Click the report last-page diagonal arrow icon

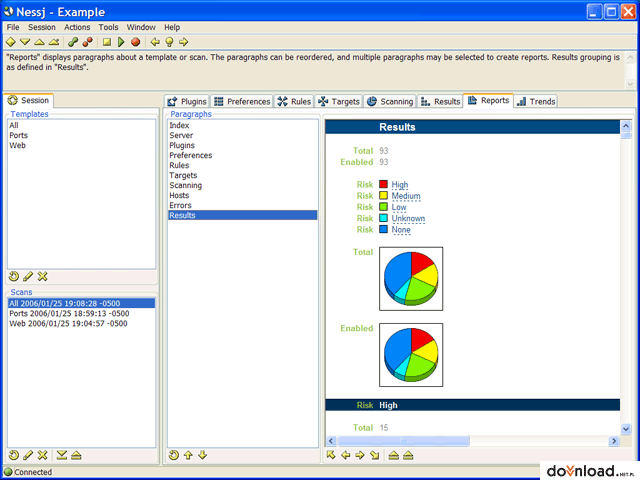pos(374,455)
